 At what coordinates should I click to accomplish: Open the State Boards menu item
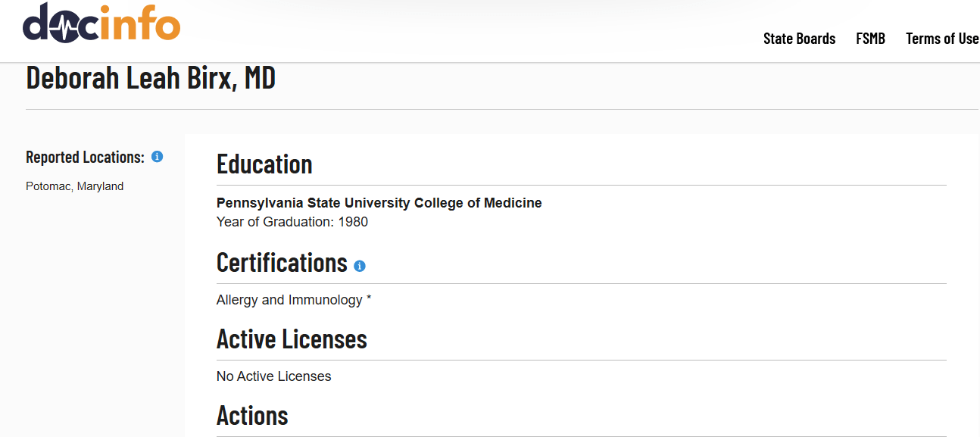pyautogui.click(x=799, y=39)
